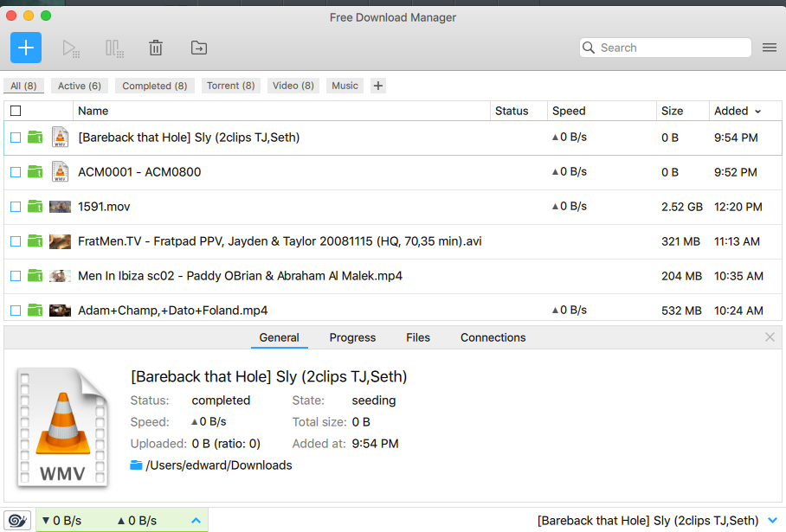Check the box for ACM0001 - ACM0800
The image size is (786, 532).
16,172
